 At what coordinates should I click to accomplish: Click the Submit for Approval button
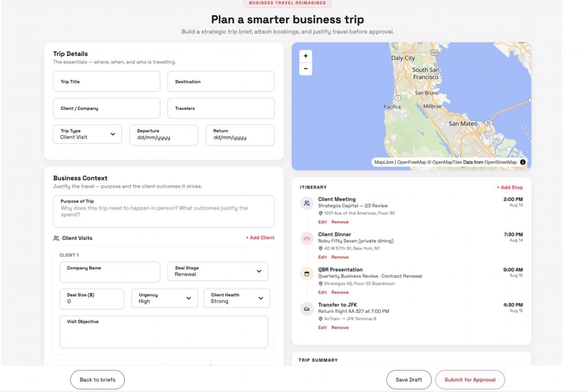(470, 380)
